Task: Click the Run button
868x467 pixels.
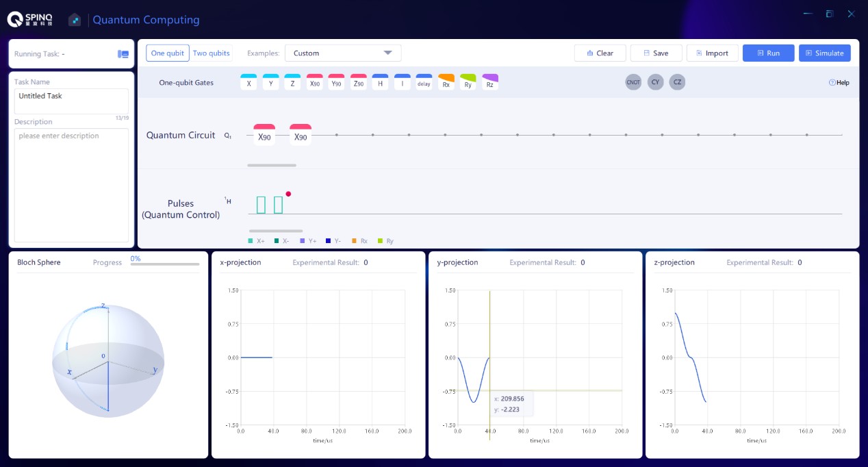Action: (x=768, y=53)
